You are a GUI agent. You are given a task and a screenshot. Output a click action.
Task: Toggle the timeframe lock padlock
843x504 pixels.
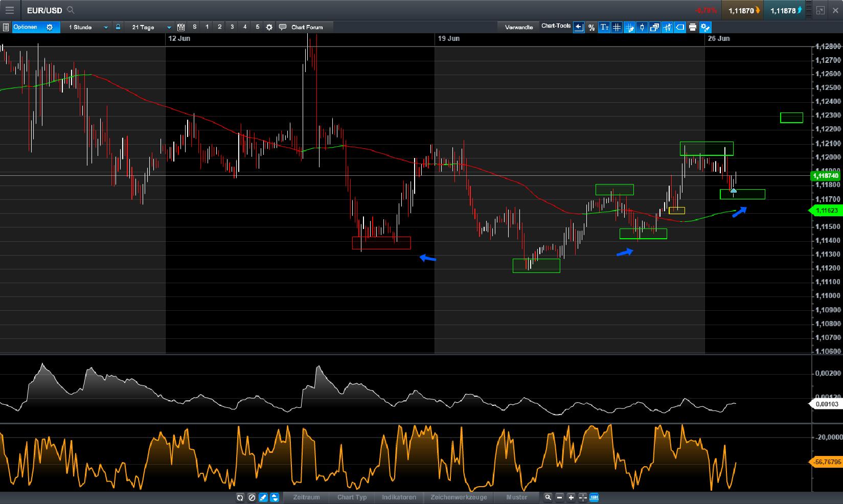click(x=118, y=27)
